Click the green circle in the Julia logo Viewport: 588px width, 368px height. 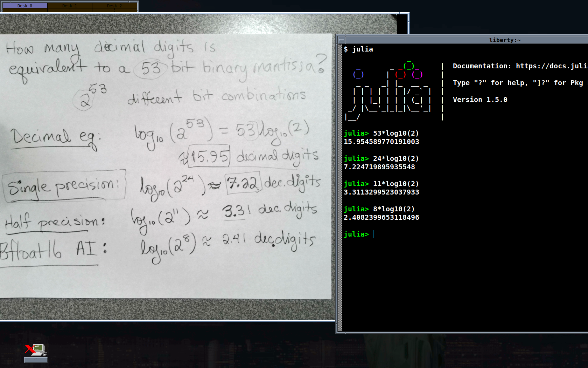(408, 66)
